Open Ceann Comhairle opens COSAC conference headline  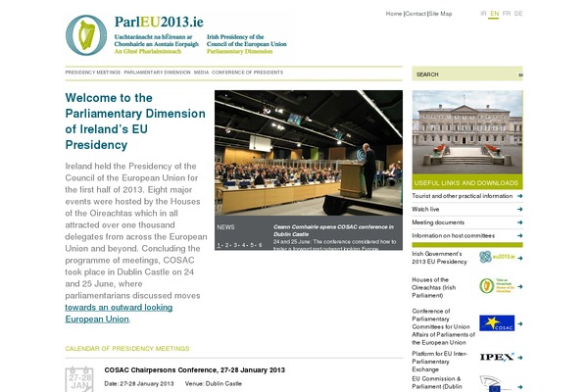333,230
